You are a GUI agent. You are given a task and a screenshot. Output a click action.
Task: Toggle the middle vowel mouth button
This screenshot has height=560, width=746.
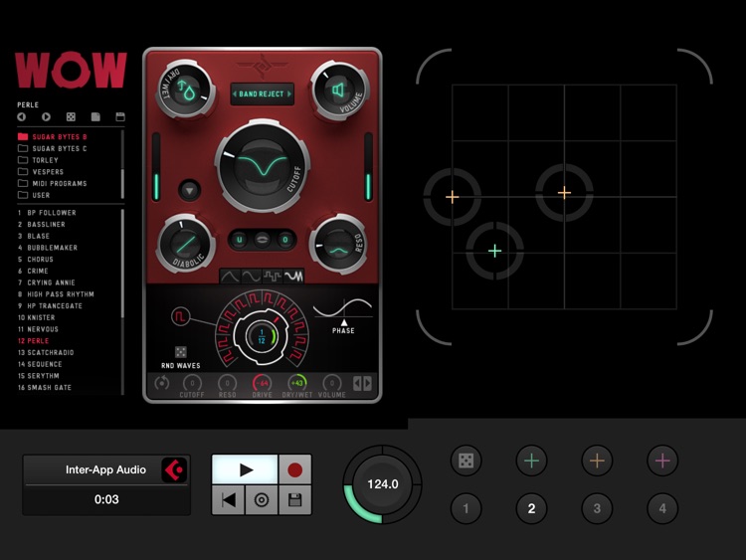point(263,240)
